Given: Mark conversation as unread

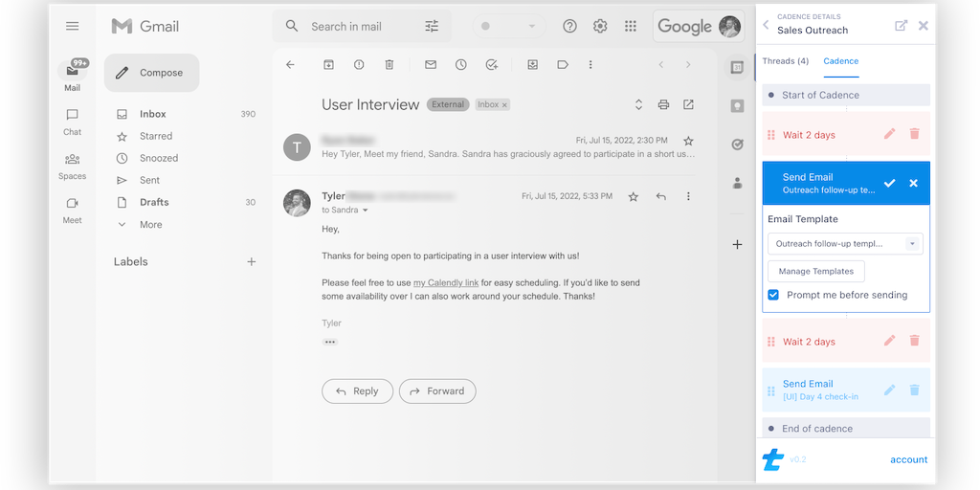Looking at the screenshot, I should [431, 64].
